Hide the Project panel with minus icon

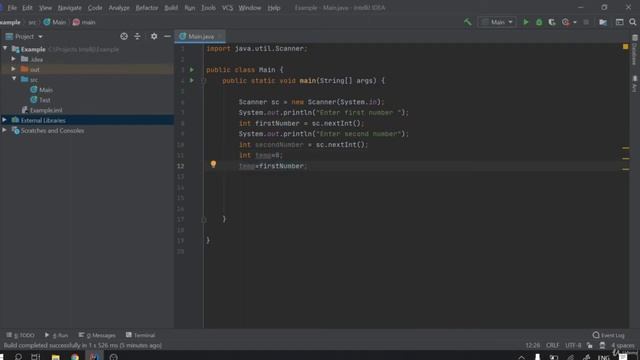click(x=167, y=36)
